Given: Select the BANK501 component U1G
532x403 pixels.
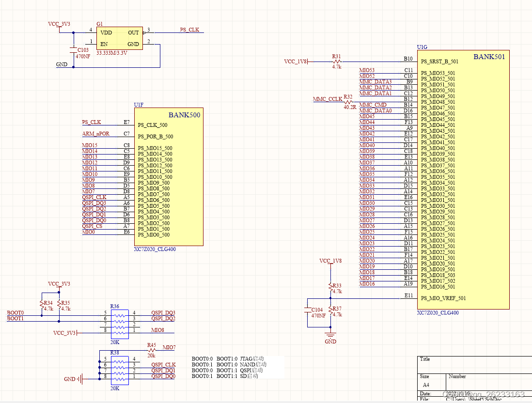Looking at the screenshot, I should point(463,179).
